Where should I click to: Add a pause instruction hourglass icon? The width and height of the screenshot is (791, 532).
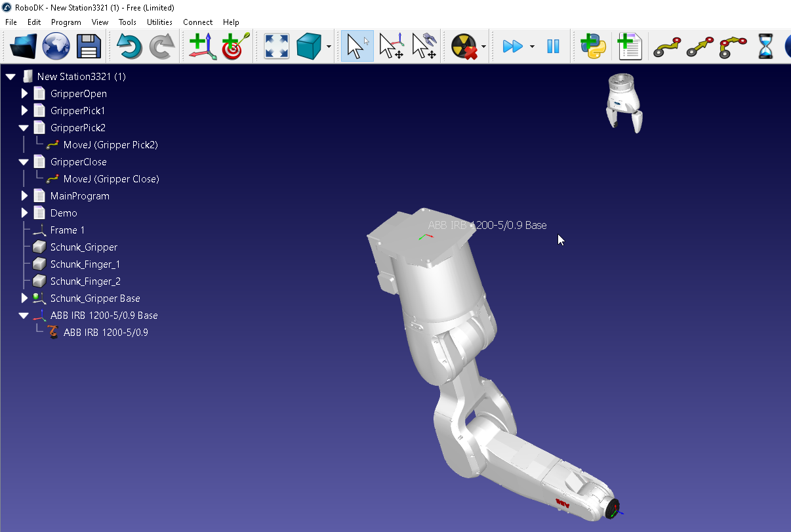click(x=765, y=47)
